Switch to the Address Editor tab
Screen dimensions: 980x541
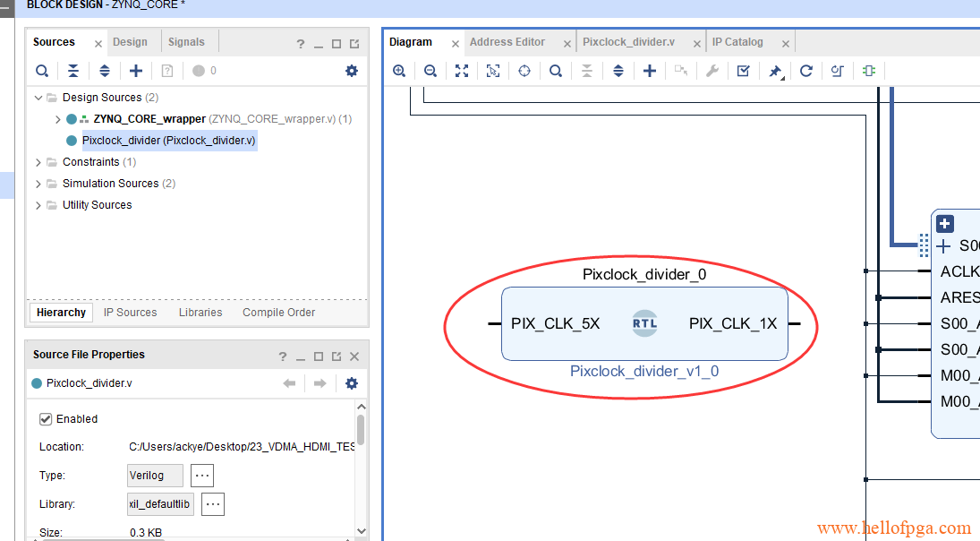pyautogui.click(x=507, y=42)
